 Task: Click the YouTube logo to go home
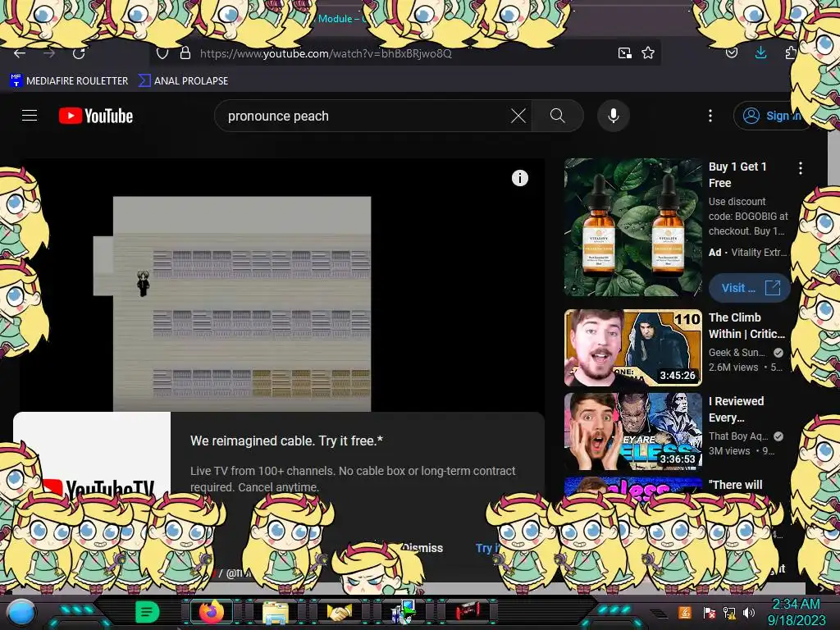pos(96,116)
